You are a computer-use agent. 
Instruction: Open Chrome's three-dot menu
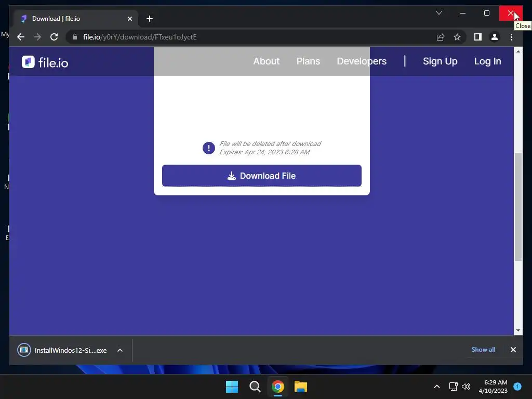pyautogui.click(x=511, y=37)
